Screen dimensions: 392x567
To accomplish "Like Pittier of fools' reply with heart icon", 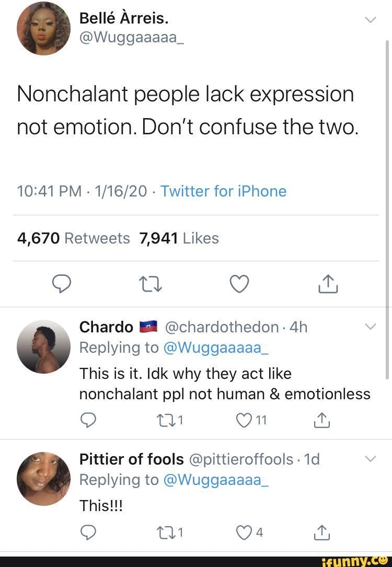I will (243, 533).
